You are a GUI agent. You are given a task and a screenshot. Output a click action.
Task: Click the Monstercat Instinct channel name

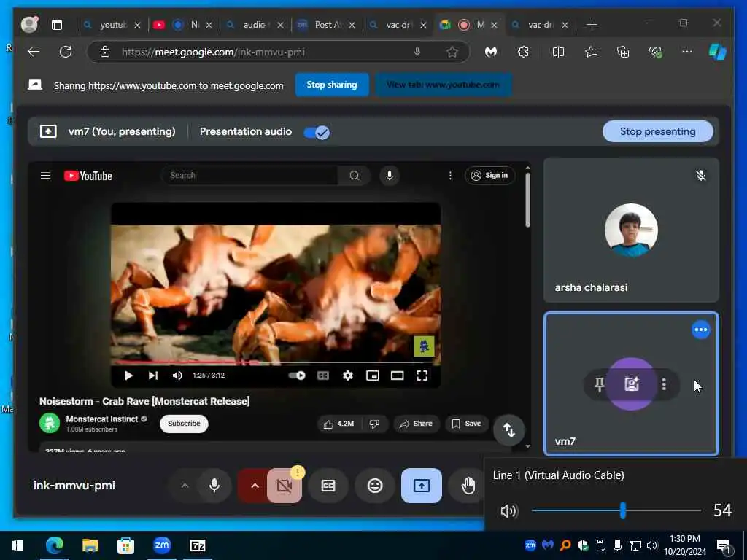pos(102,419)
